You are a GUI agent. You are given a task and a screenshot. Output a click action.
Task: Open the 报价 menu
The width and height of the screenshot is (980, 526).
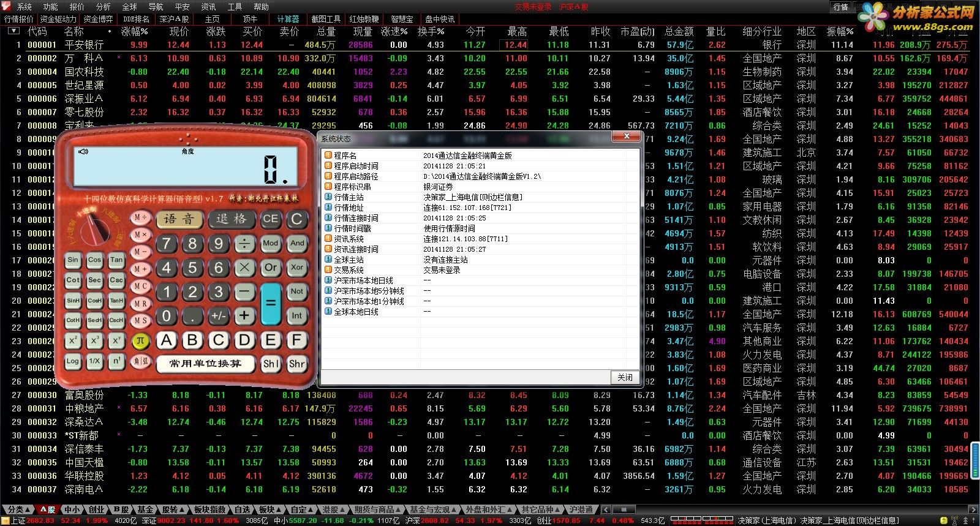coord(77,7)
